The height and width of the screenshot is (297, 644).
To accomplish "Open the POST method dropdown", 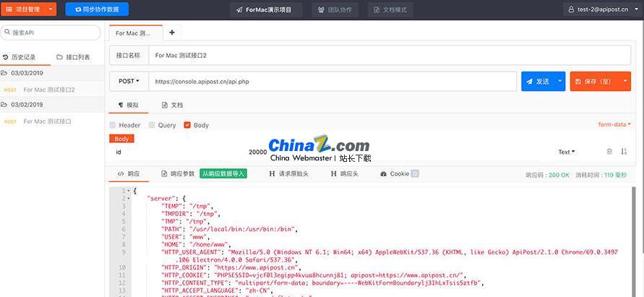I will tap(129, 82).
